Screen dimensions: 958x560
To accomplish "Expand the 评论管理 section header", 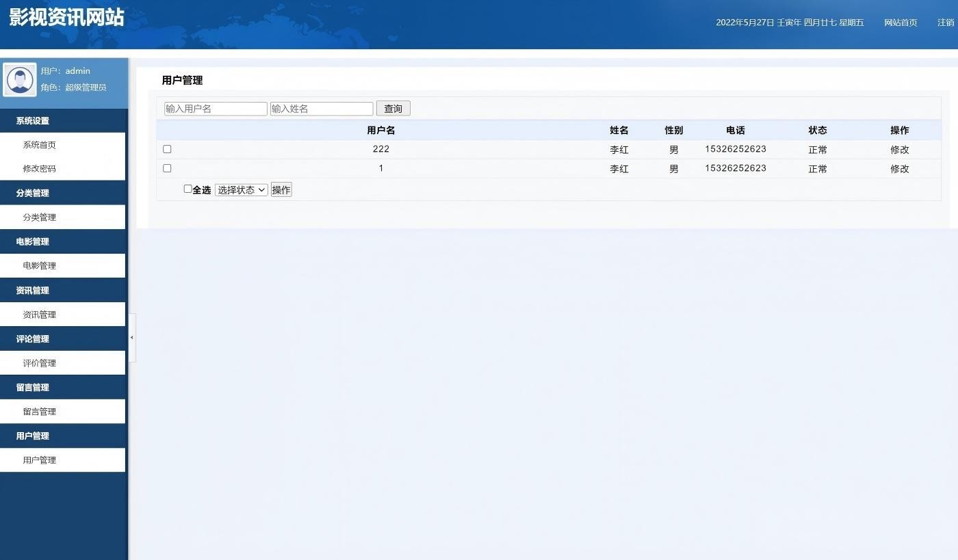I will pyautogui.click(x=63, y=338).
